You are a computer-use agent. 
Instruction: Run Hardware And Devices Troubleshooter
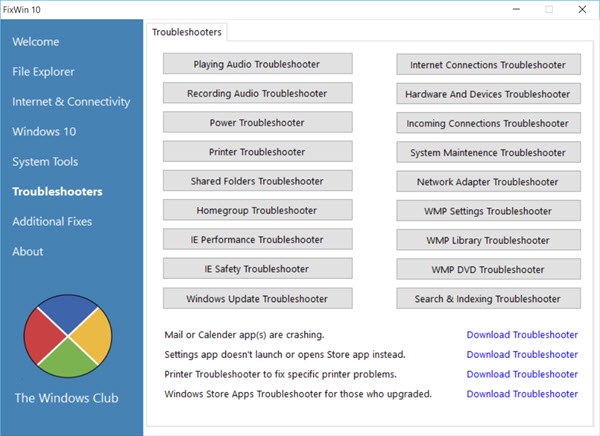click(488, 94)
